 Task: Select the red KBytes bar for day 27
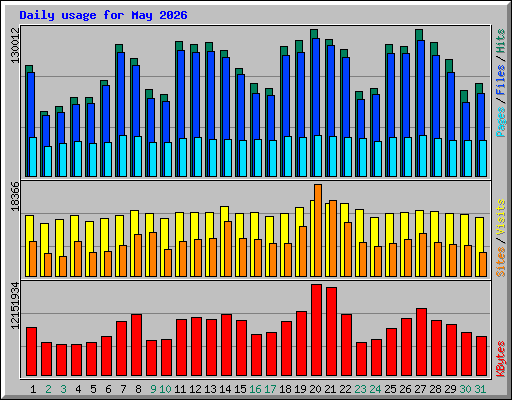[421, 342]
